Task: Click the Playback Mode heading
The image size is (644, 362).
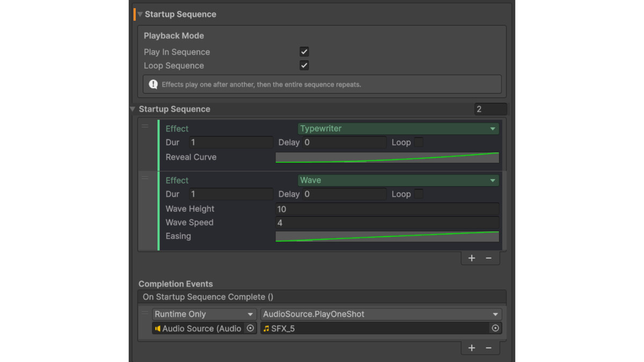Action: pyautogui.click(x=174, y=36)
